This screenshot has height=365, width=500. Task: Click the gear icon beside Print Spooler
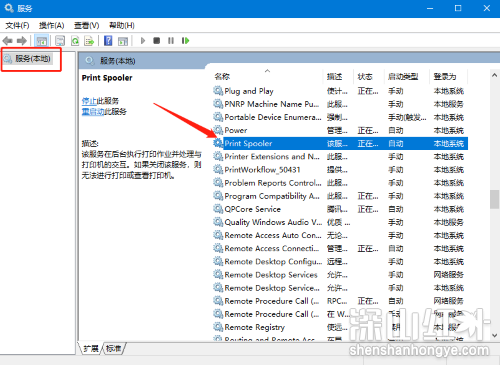(218, 143)
